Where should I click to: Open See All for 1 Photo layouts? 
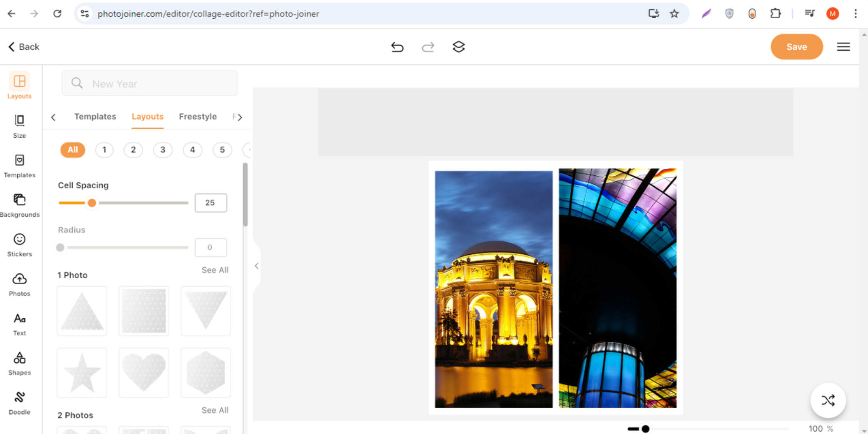[x=214, y=270]
